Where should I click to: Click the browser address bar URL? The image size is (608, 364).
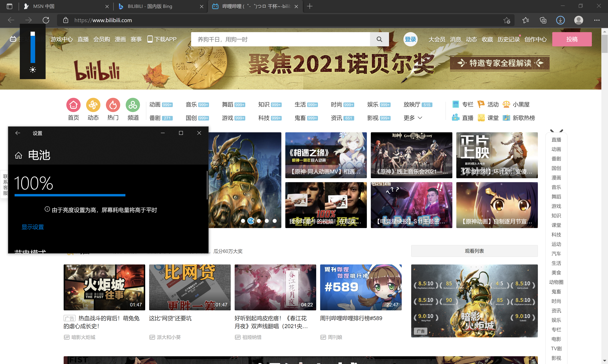pyautogui.click(x=103, y=20)
